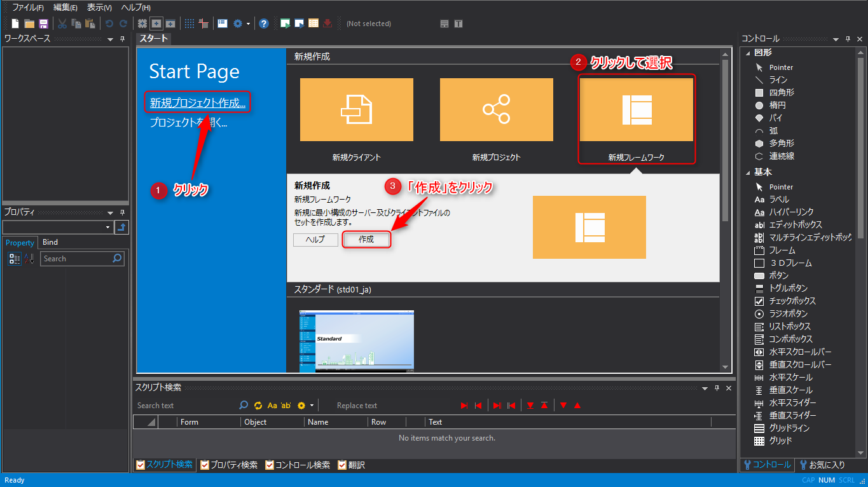
Task: Switch to the Bind tab
Action: tap(50, 242)
